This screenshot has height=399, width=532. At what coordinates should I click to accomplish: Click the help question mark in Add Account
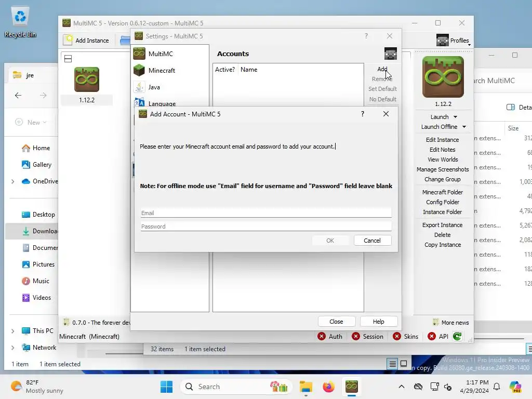(362, 114)
